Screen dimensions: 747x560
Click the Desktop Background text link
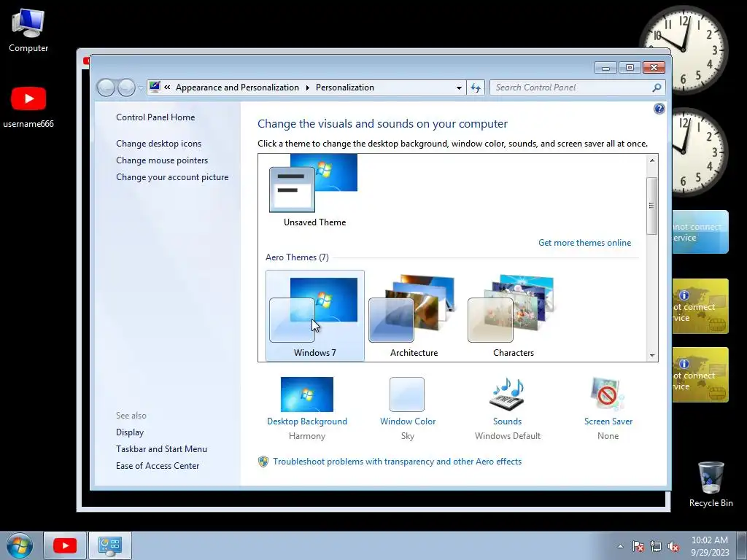(307, 421)
